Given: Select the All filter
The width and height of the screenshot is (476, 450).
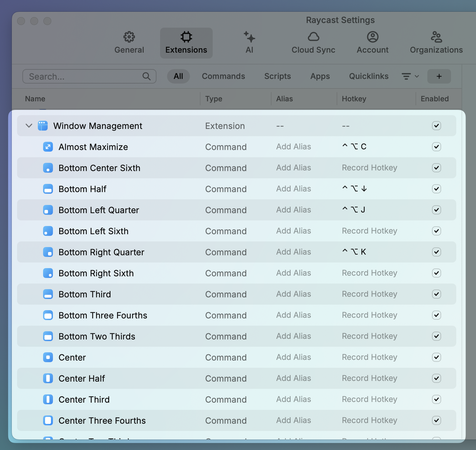Looking at the screenshot, I should 178,76.
